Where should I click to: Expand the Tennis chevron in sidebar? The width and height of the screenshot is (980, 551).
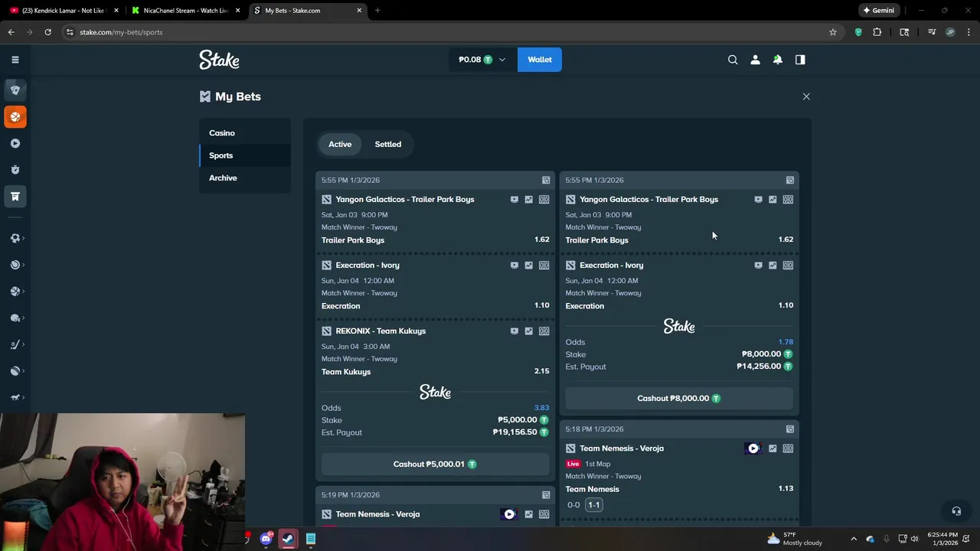(24, 265)
